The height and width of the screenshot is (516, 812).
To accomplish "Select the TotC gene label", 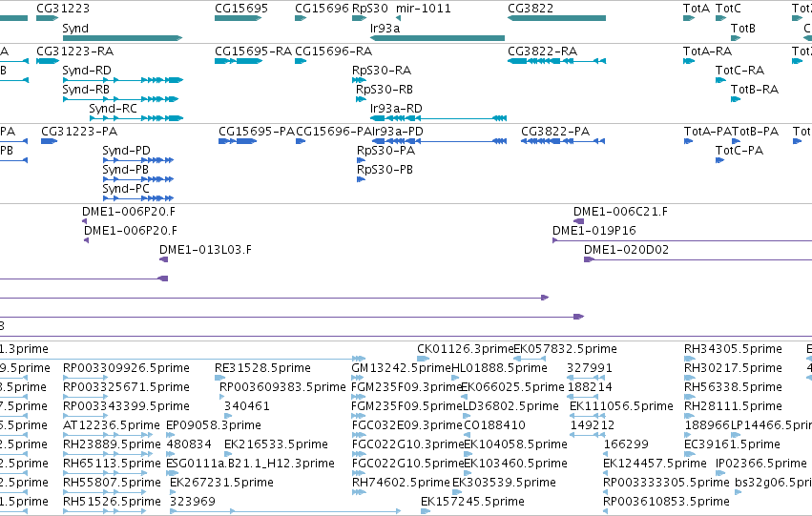I will 728,9.
